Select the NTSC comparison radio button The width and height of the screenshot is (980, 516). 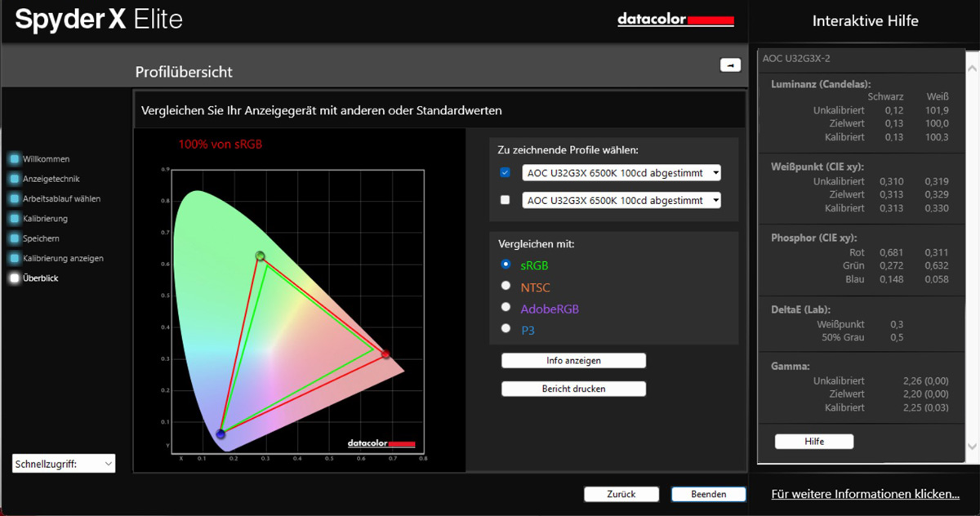pyautogui.click(x=506, y=286)
